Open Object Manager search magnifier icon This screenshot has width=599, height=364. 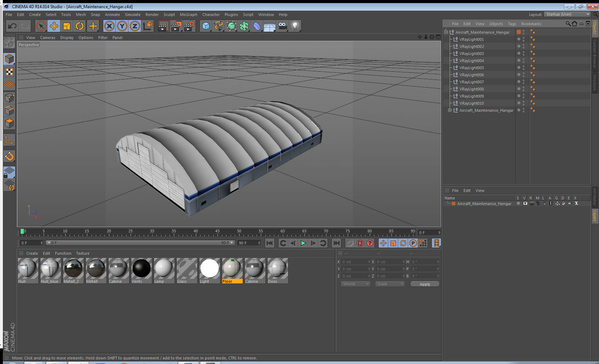[568, 24]
